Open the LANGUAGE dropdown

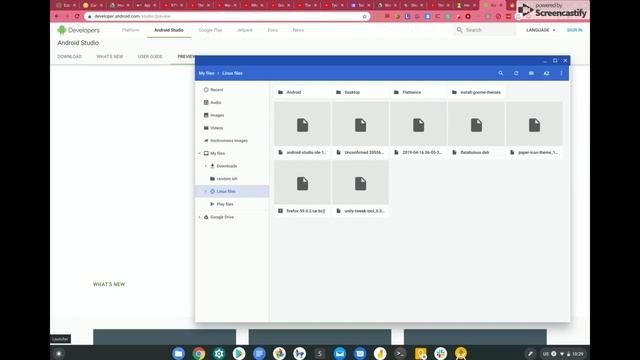click(541, 30)
